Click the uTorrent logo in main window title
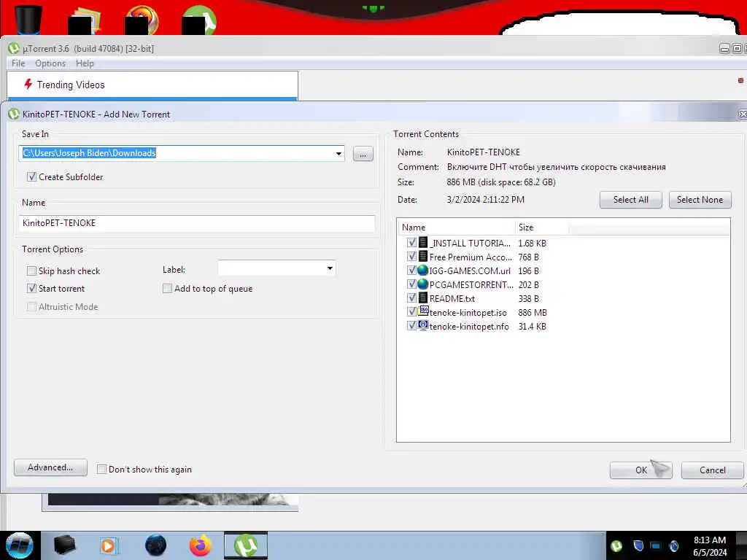This screenshot has width=747, height=560. coord(14,48)
